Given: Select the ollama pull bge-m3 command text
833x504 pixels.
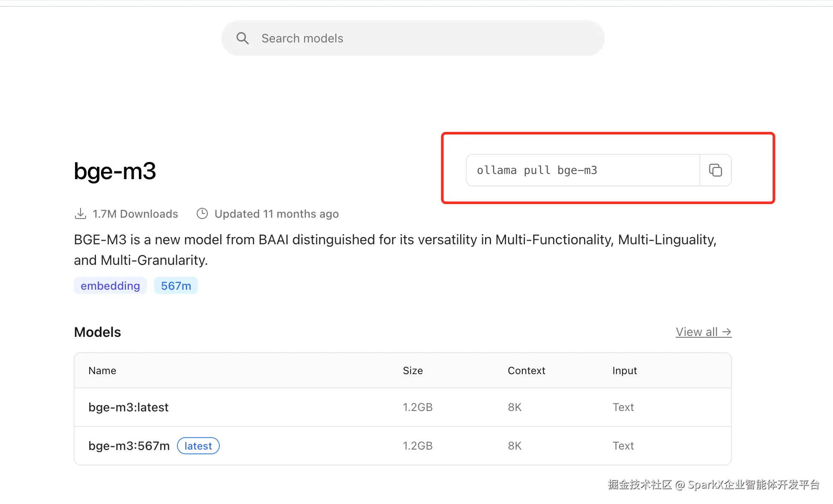Looking at the screenshot, I should (537, 170).
